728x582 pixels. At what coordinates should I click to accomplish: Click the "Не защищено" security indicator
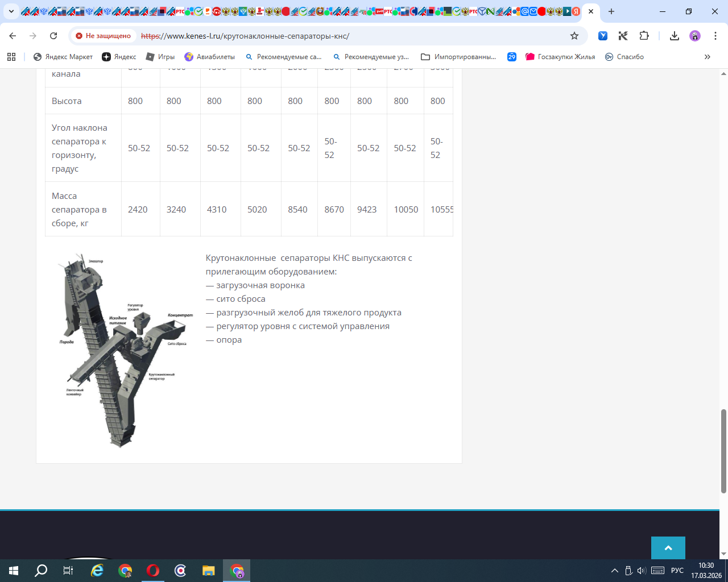(x=103, y=36)
